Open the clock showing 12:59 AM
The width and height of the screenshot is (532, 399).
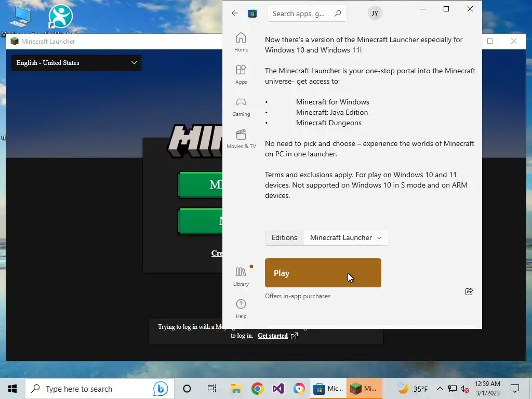point(487,389)
